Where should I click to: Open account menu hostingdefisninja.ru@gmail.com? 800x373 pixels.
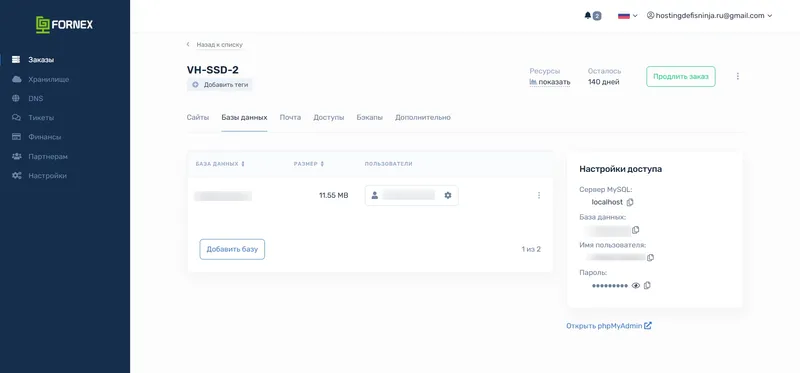(709, 16)
